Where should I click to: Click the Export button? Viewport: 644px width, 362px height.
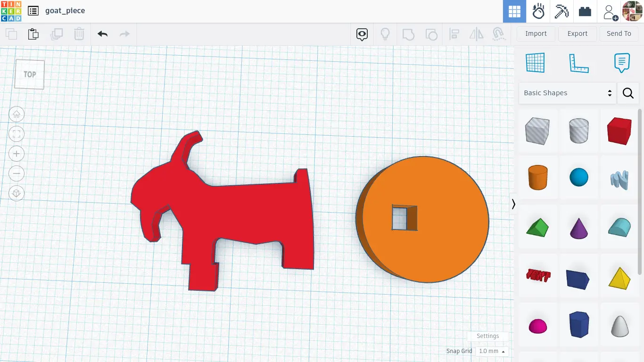(577, 33)
